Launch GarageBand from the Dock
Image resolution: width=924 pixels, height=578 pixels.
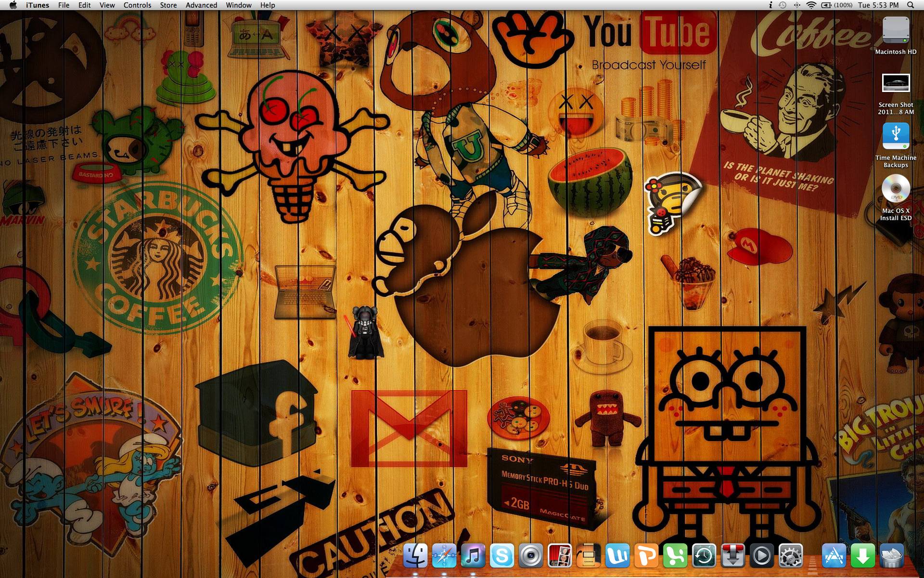tap(588, 556)
